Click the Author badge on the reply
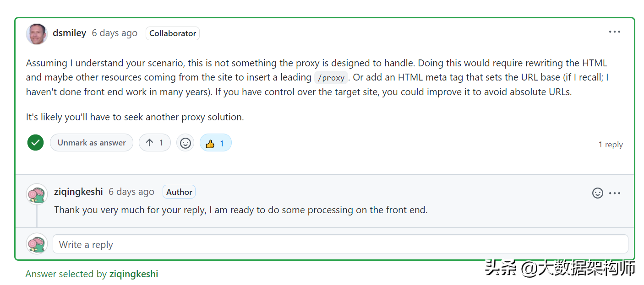 click(x=179, y=192)
